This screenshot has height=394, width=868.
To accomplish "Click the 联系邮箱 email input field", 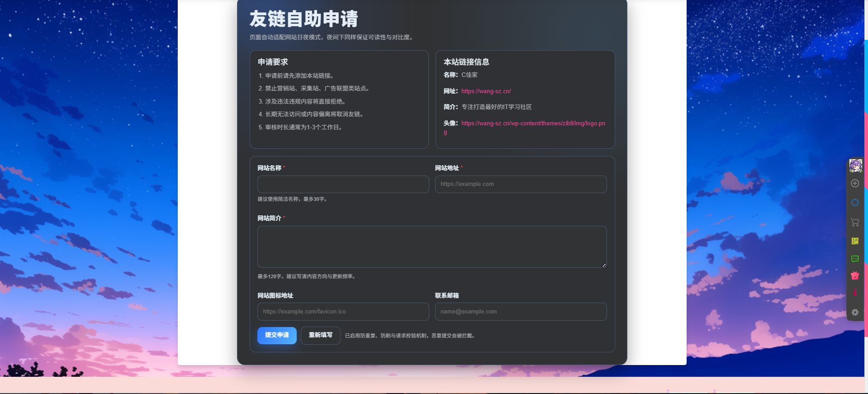I will point(521,312).
